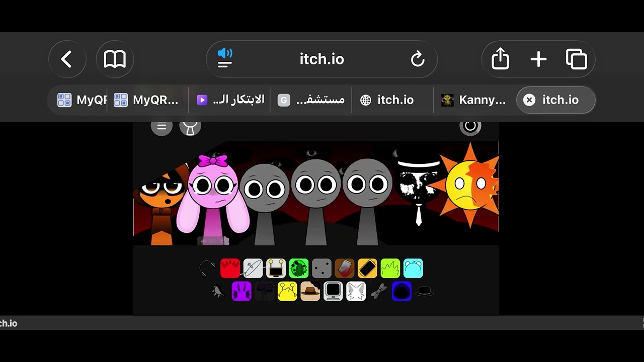
Task: Pick the red spiky hair sound icon
Action: 230,268
